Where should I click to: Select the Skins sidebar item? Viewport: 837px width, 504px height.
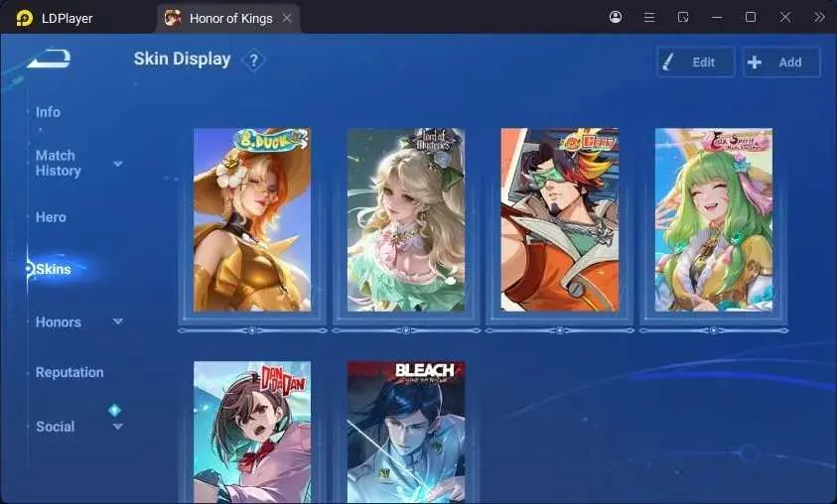54,269
